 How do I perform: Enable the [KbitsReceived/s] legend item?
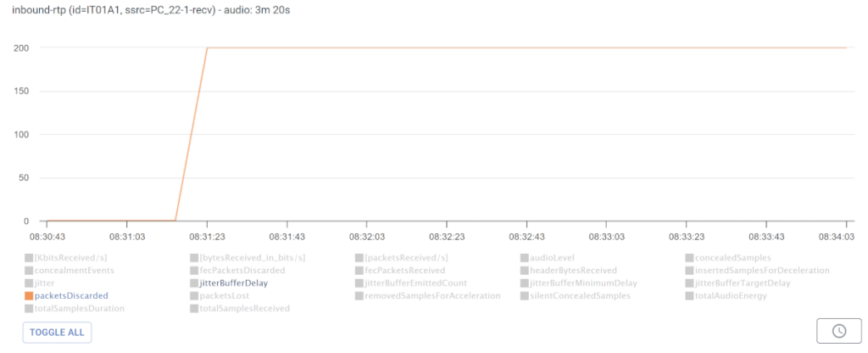[x=71, y=257]
